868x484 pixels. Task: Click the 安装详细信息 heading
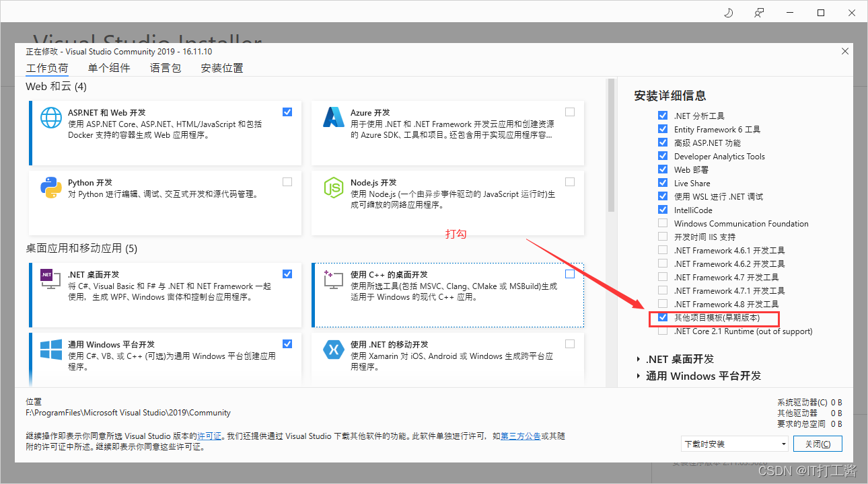[670, 95]
